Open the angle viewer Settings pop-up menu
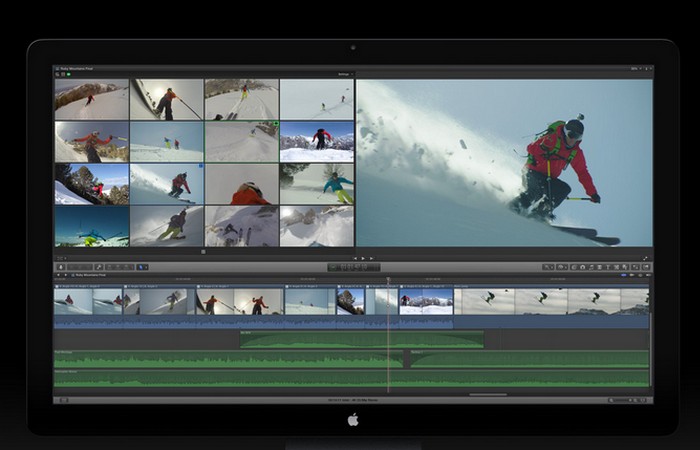Viewport: 700px width, 450px height. tap(343, 74)
